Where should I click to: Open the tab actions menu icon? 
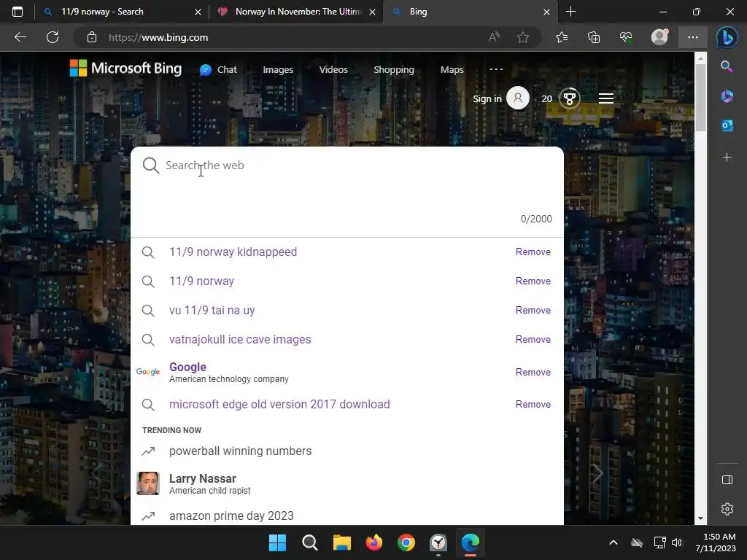18,12
